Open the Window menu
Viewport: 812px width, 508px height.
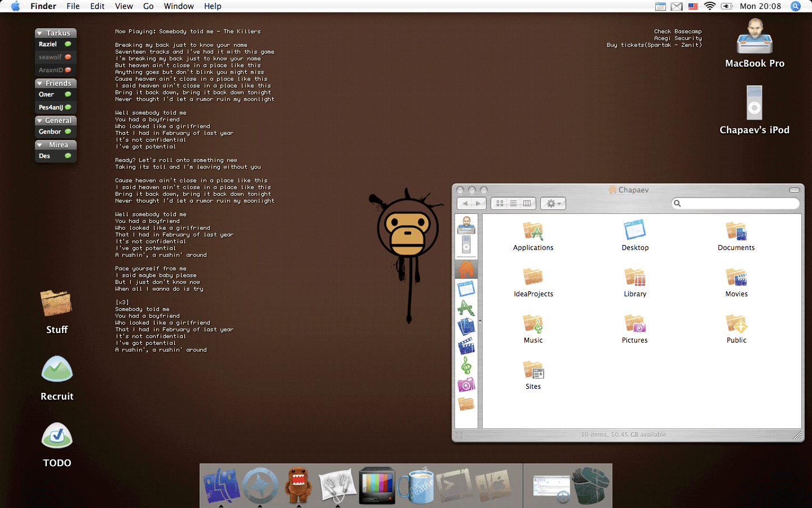coord(179,6)
